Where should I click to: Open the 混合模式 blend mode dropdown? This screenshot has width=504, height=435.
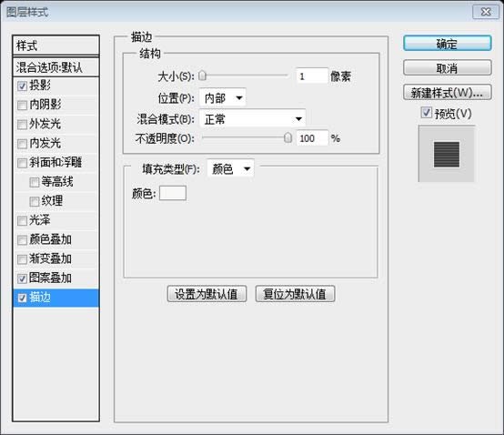click(252, 119)
